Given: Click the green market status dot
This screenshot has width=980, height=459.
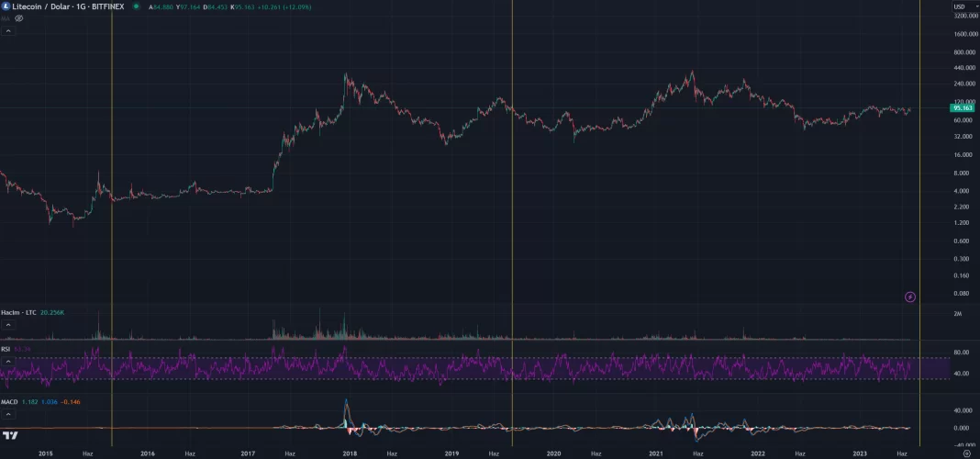Looking at the screenshot, I should point(137,6).
